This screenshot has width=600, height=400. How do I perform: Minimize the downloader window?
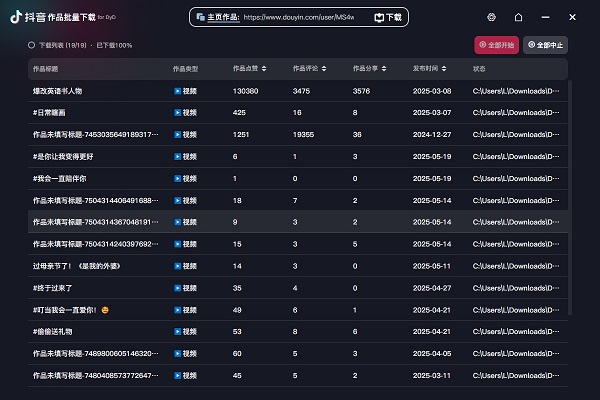point(545,17)
